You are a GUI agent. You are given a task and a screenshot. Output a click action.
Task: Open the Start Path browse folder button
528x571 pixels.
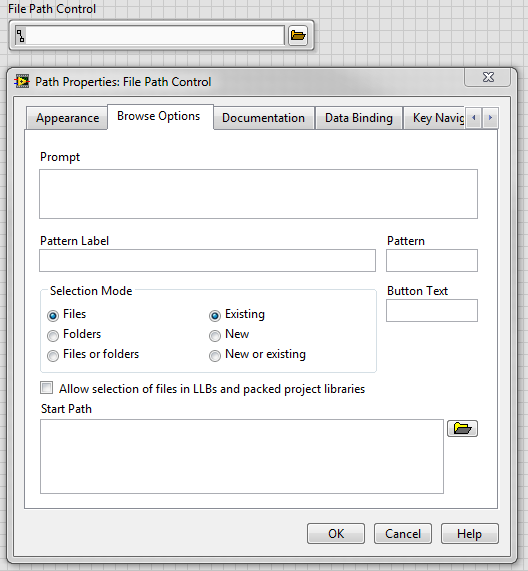[x=462, y=428]
